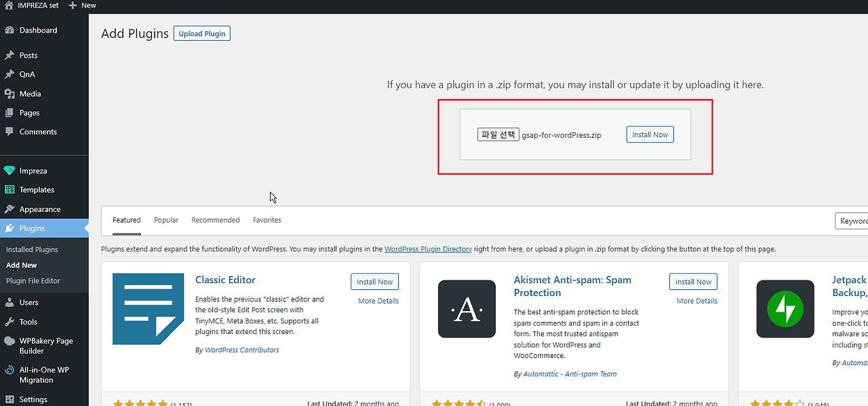Click the Users person icon

pyautogui.click(x=9, y=303)
